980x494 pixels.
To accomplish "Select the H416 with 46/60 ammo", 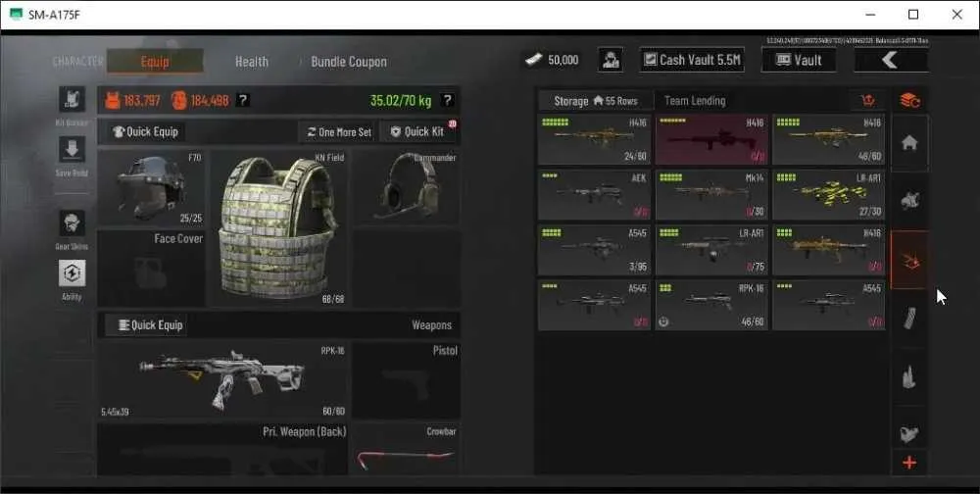I will click(829, 140).
